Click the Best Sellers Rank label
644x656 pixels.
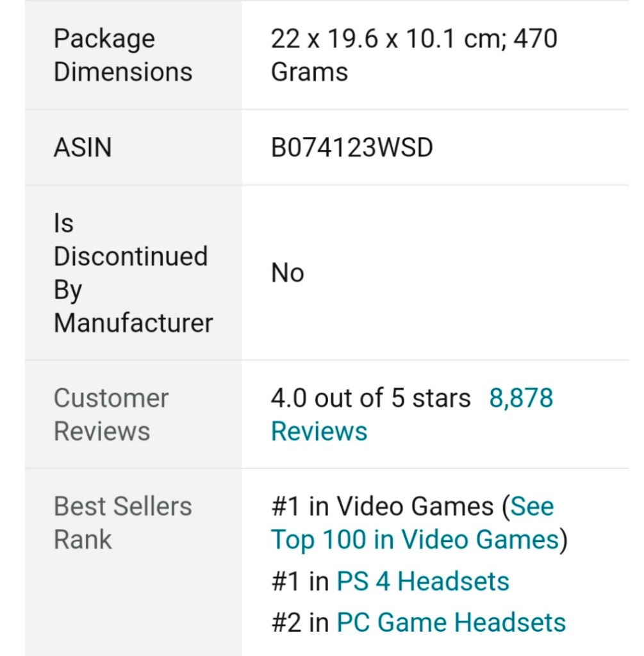pos(122,523)
